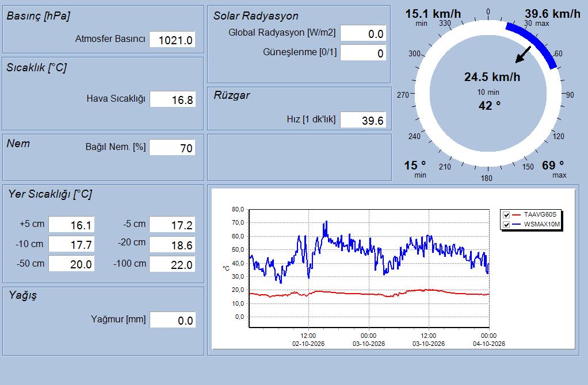Click the Güneşlenme [0/1] label

300,52
